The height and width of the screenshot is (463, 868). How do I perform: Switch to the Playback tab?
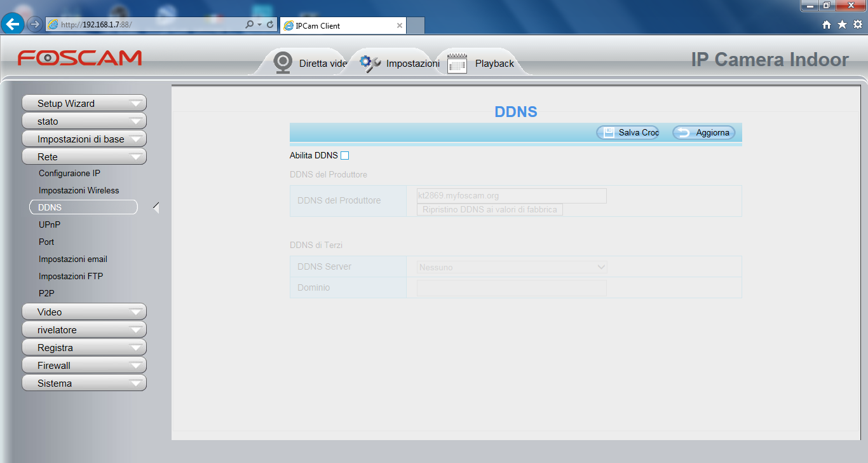pos(482,63)
